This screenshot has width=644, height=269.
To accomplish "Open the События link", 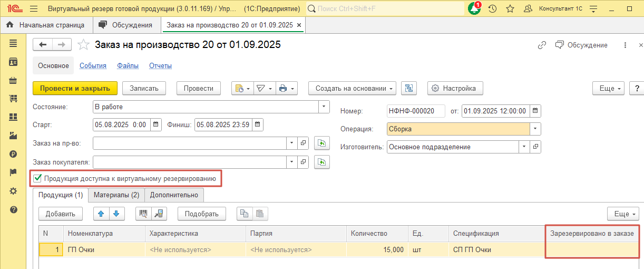I will tap(93, 66).
